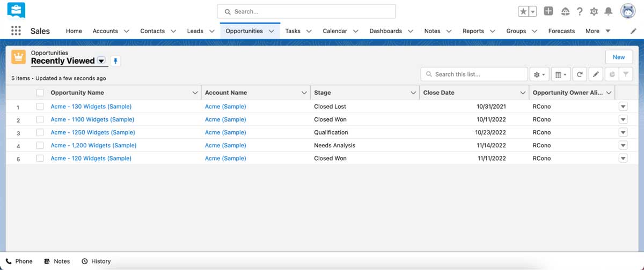Switch to the Contacts tab
This screenshot has width=644, height=270.
point(152,31)
